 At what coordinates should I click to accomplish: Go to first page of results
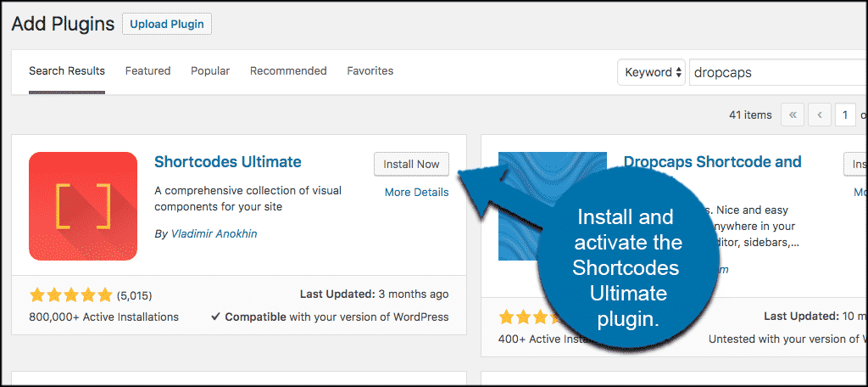[x=793, y=115]
